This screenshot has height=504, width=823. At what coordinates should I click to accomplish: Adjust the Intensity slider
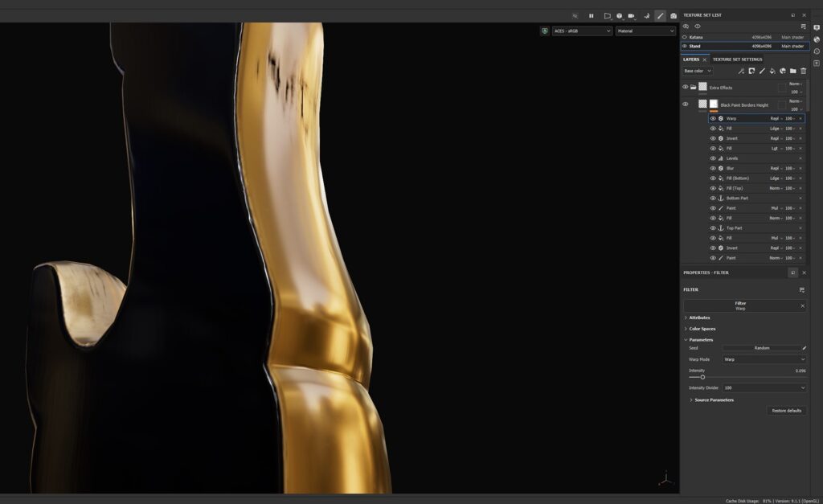pos(747,378)
